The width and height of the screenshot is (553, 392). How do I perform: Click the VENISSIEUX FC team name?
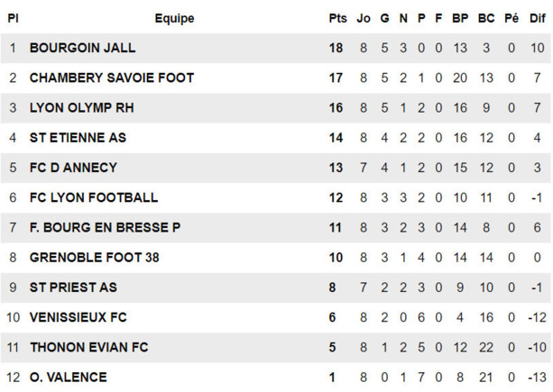click(x=78, y=317)
